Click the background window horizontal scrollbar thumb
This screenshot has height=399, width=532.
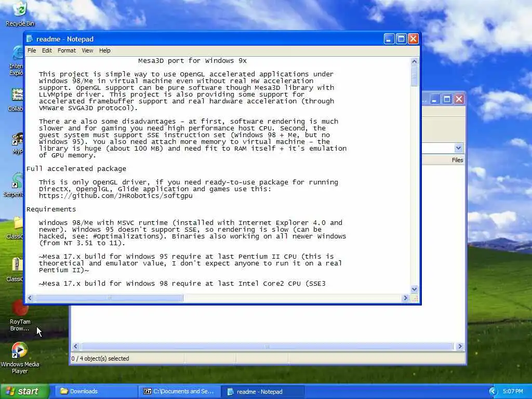pyautogui.click(x=267, y=347)
